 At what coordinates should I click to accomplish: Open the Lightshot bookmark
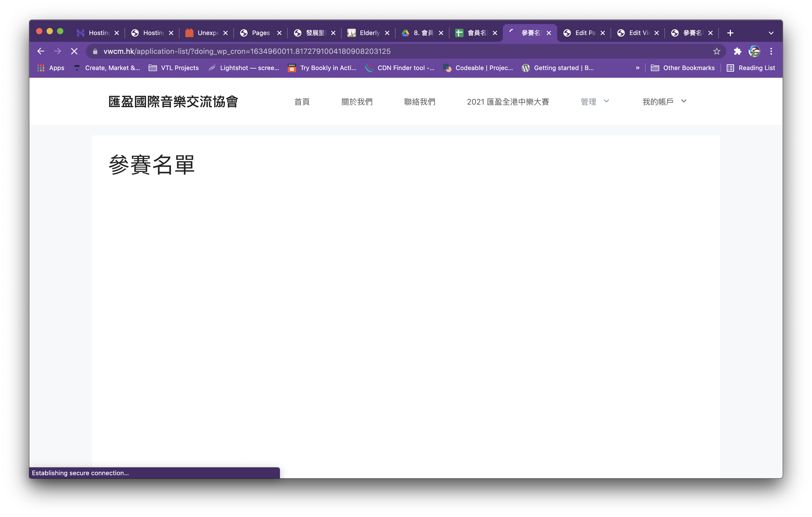[x=244, y=68]
